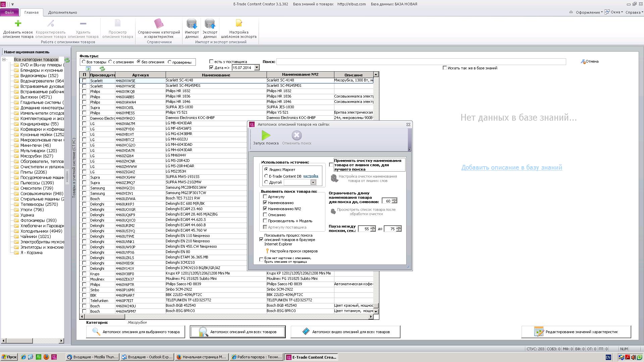
Task: Open the date dropdown showing 15.07.2014
Action: pos(257,68)
